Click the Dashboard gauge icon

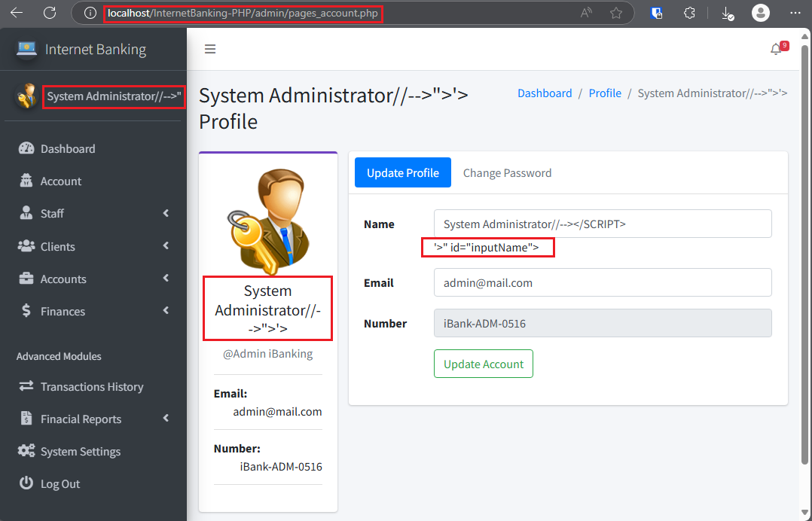(x=26, y=148)
